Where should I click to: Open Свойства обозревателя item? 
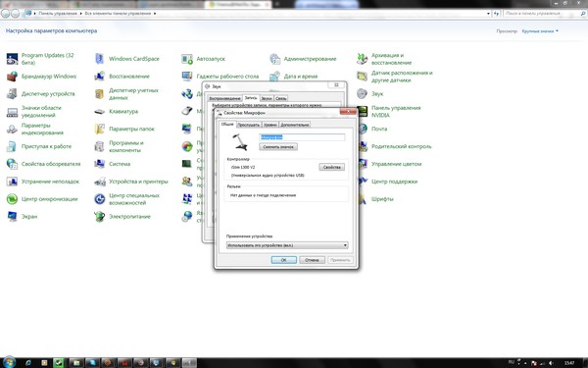pyautogui.click(x=43, y=164)
